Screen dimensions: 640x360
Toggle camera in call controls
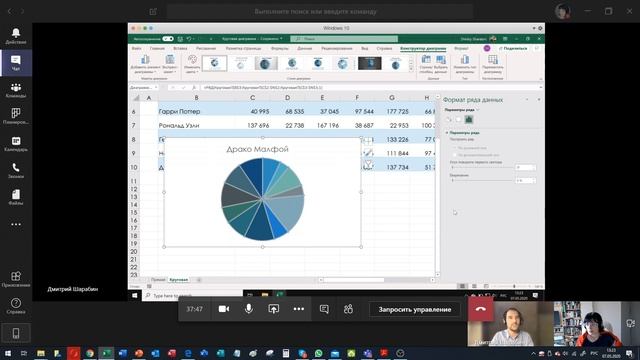[224, 309]
